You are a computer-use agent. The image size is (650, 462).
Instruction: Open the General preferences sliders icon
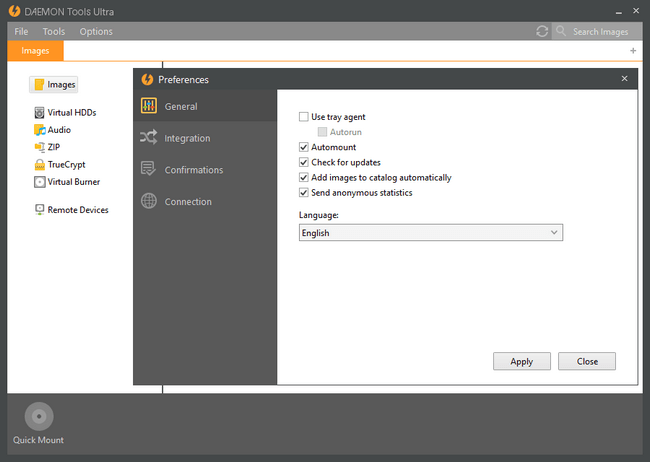(149, 106)
